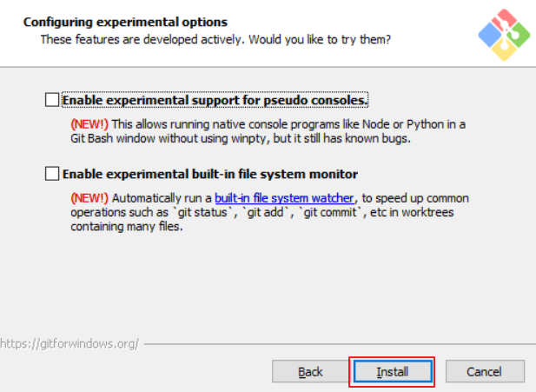Click the 'git status' speed-up description text
This screenshot has width=536, height=392.
click(x=269, y=212)
